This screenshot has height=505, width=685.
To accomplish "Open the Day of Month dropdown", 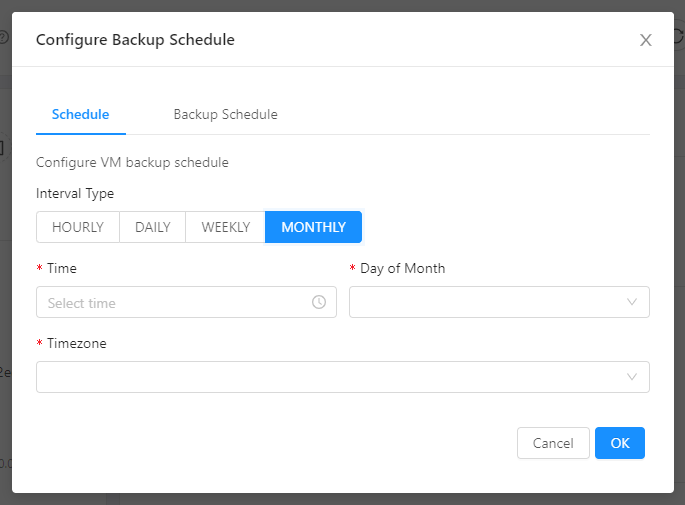I will 490,302.
